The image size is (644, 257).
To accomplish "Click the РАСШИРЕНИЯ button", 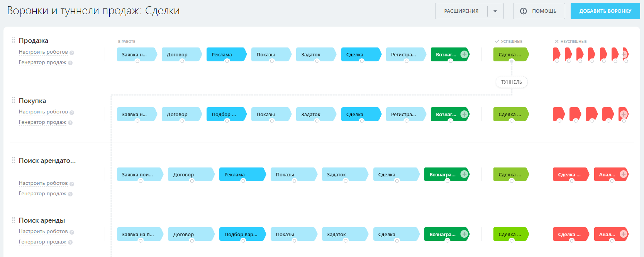I will click(x=461, y=11).
